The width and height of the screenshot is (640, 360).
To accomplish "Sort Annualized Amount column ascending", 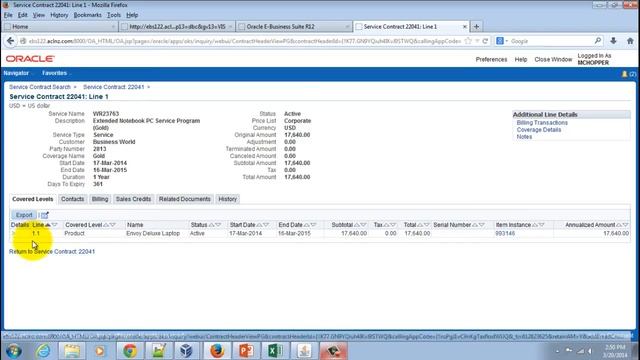I will [618, 225].
